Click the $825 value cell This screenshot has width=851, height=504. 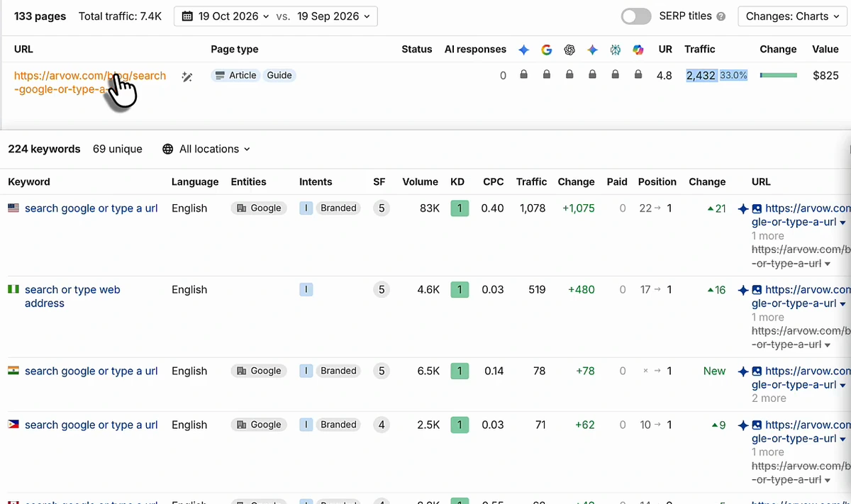[x=825, y=75]
